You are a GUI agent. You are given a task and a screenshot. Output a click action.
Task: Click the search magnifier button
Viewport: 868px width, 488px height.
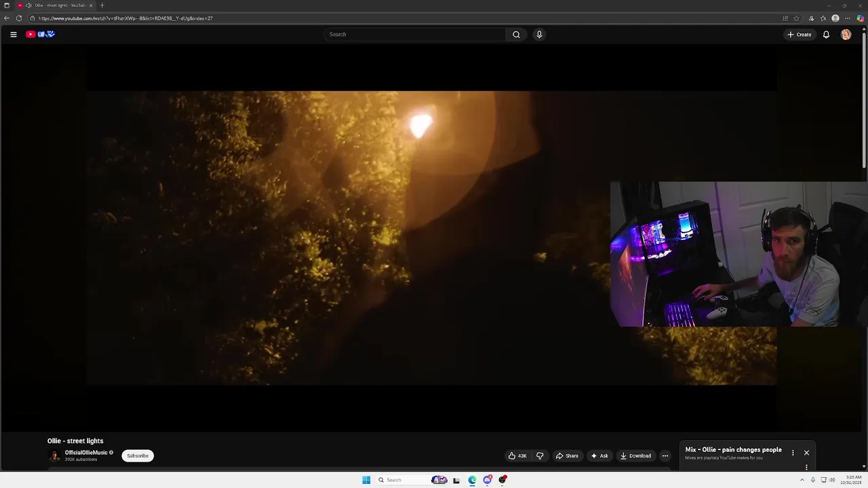[516, 35]
